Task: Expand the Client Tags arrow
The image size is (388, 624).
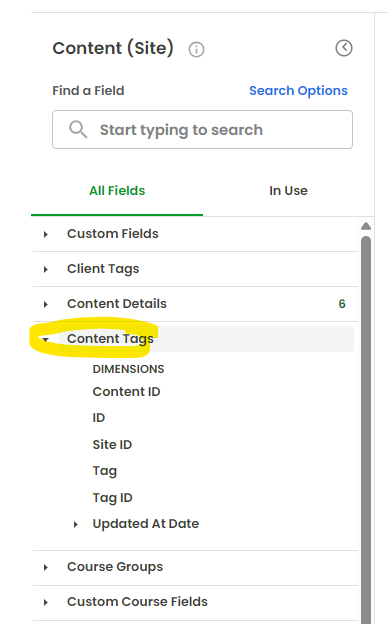Action: [46, 269]
